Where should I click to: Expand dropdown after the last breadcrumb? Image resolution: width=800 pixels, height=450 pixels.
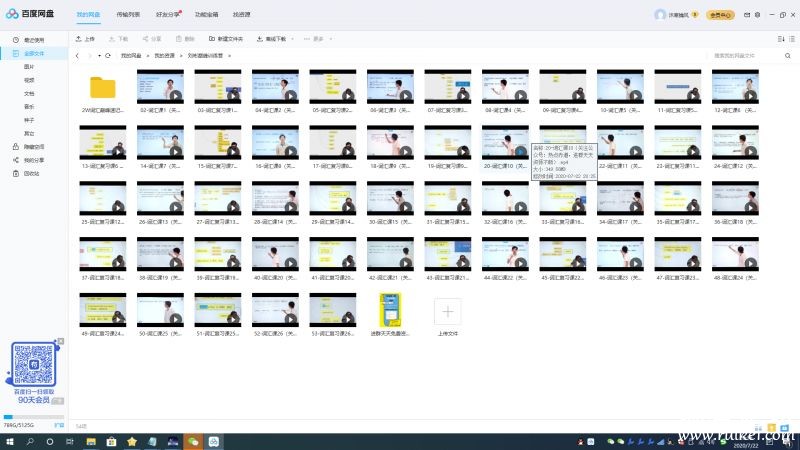(230, 56)
